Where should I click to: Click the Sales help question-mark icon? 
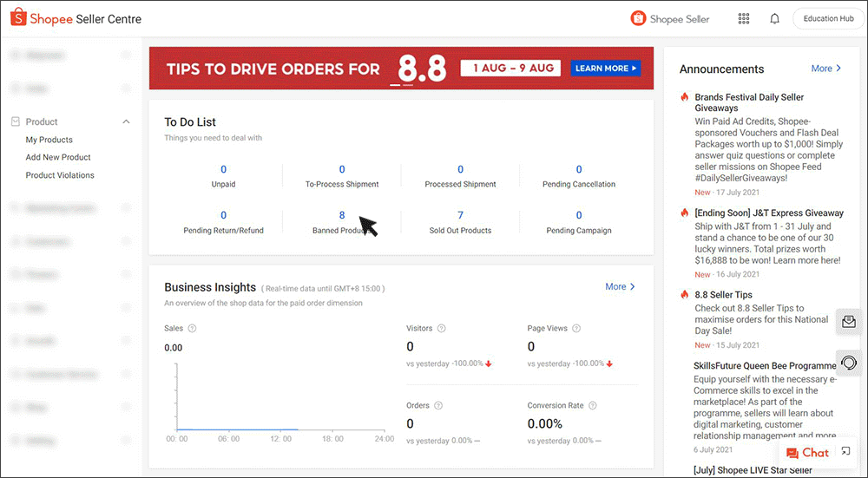pos(192,329)
